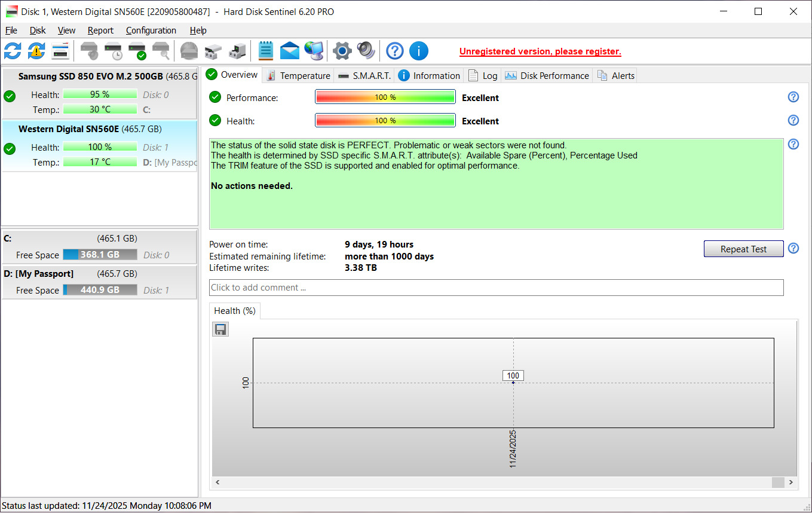Click the computer tower with blocks toolbar icon
Image resolution: width=812 pixels, height=513 pixels.
coord(237,51)
